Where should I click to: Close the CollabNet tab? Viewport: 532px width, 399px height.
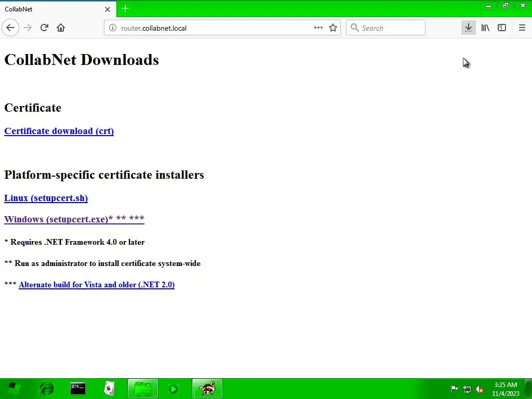pyautogui.click(x=108, y=9)
